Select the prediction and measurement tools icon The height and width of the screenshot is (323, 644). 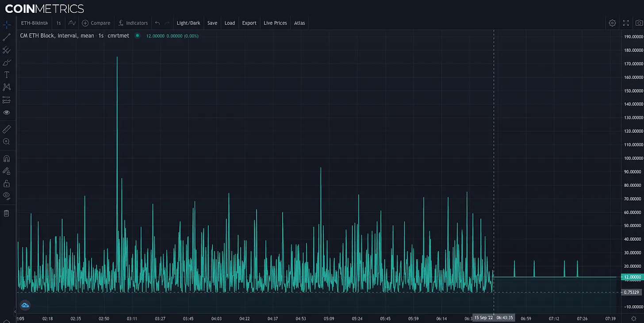point(7,100)
